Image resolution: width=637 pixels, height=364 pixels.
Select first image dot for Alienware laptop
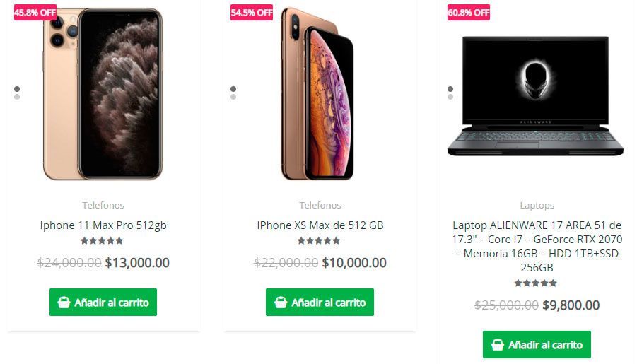click(450, 89)
